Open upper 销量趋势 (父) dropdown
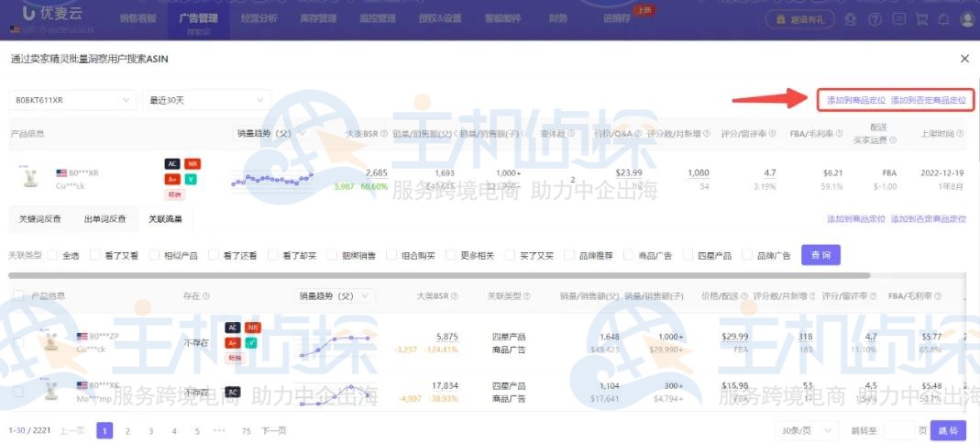The height and width of the screenshot is (444, 980). tap(272, 133)
